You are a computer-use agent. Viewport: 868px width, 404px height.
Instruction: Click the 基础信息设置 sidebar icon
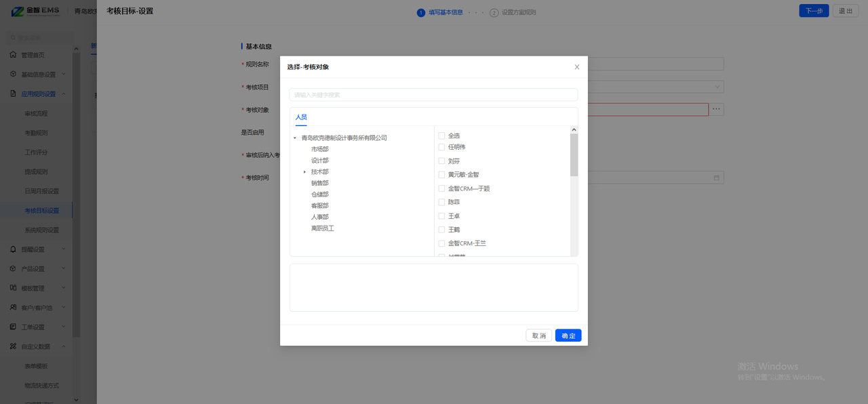(13, 74)
